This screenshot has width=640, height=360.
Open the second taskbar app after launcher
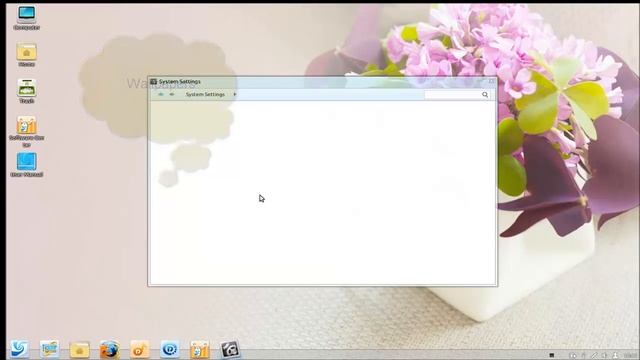(49, 349)
